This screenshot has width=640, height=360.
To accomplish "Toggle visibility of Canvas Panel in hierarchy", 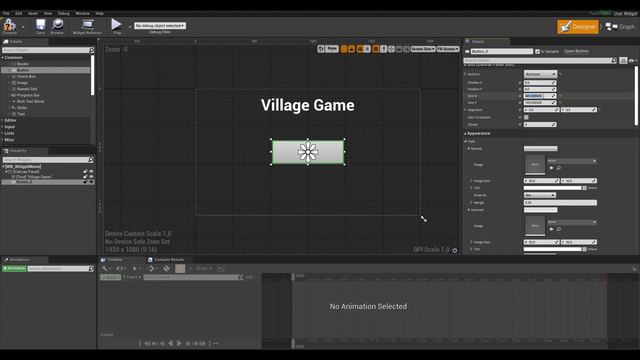I will tap(91, 172).
